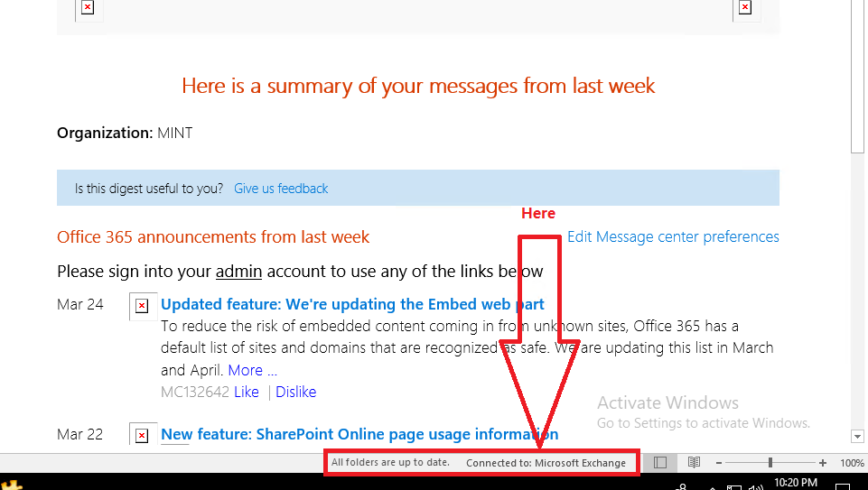Switch to Reading view in status bar
This screenshot has height=490, width=868.
(x=694, y=462)
